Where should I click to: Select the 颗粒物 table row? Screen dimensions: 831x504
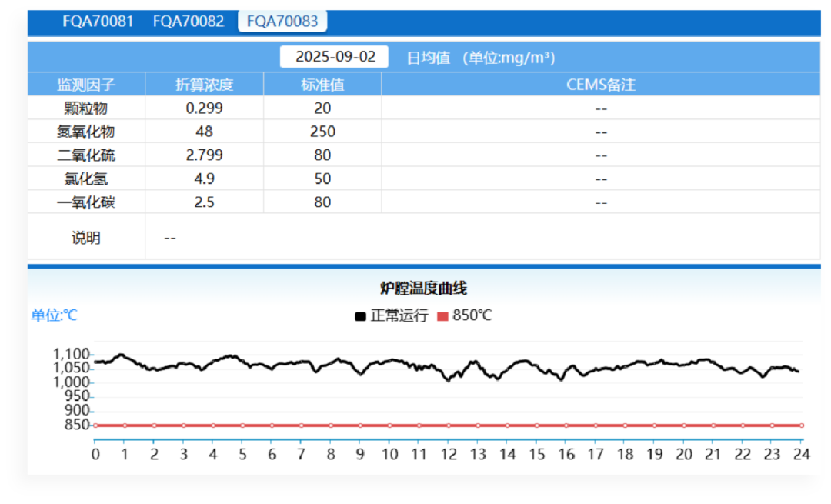coord(86,108)
